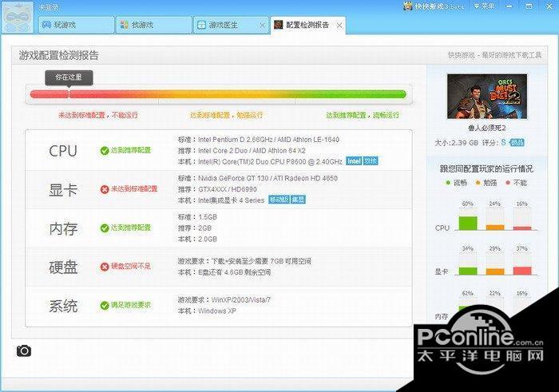Click 跟您同配置玩家的运行情况 heading

click(486, 169)
